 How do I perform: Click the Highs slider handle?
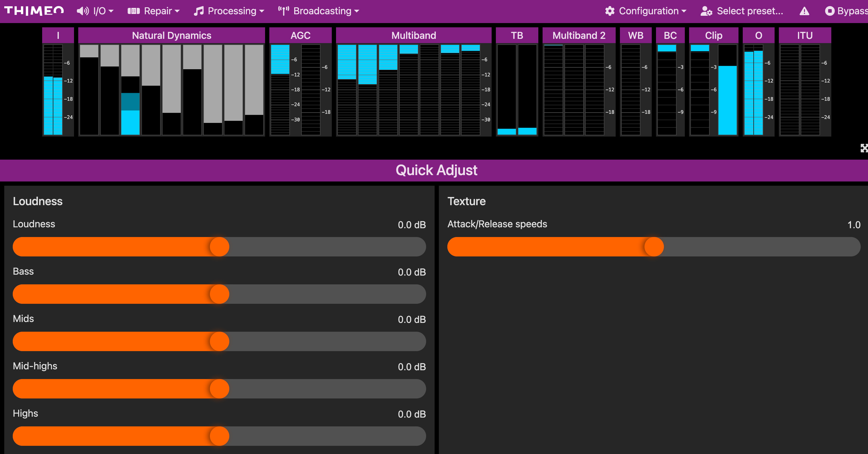pyautogui.click(x=219, y=436)
